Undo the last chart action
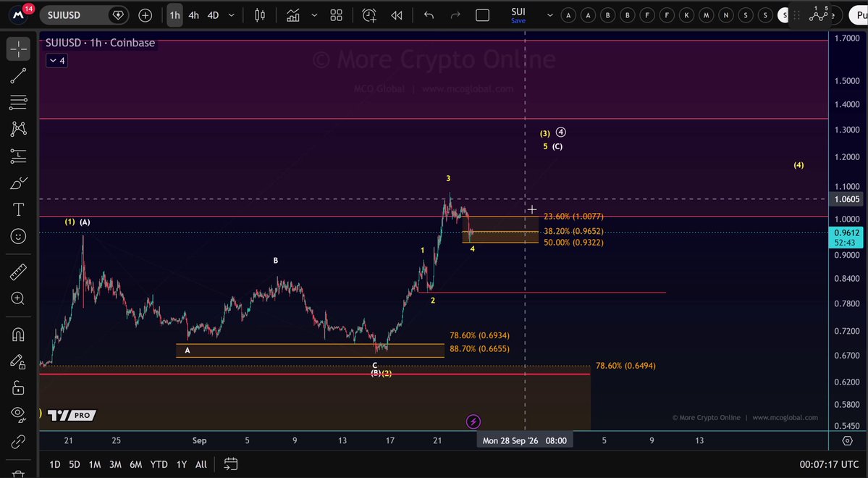 point(429,15)
